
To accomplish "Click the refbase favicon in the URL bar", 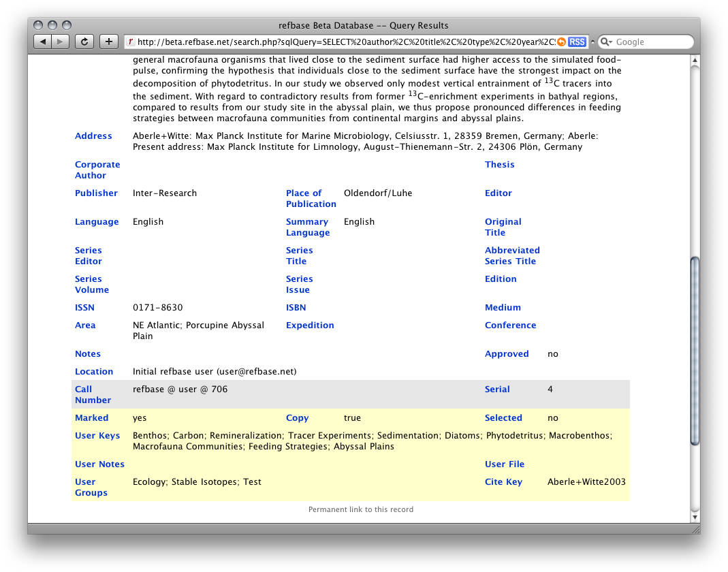I will [131, 42].
